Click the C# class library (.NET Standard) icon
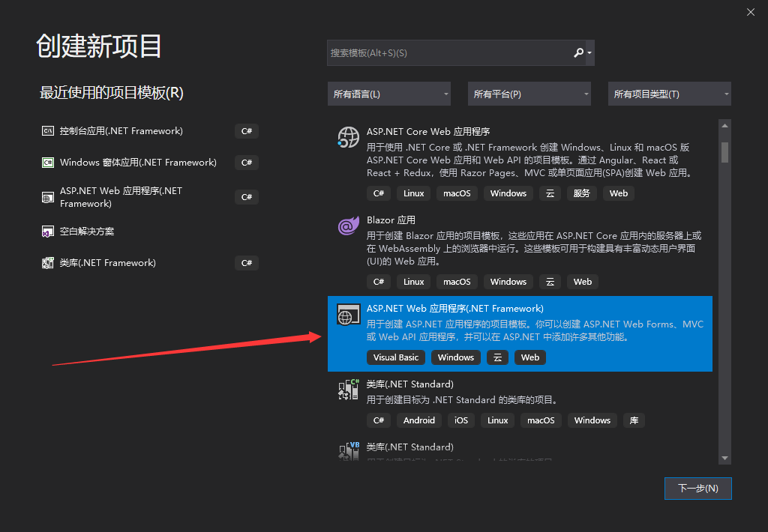 [348, 390]
